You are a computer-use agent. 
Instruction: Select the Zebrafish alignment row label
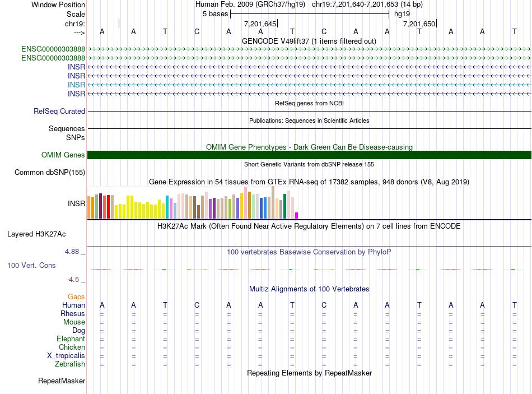[70, 364]
